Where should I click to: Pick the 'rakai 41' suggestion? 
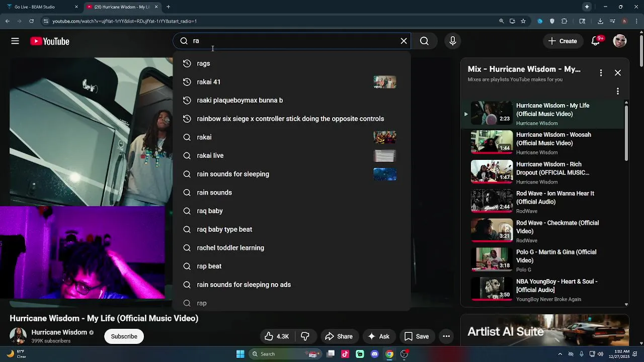(292, 82)
